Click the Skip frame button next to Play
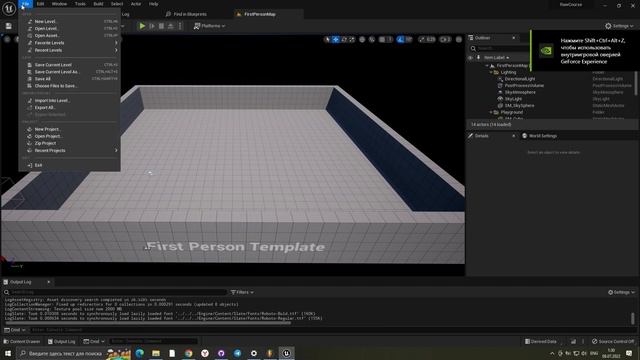 tap(152, 26)
